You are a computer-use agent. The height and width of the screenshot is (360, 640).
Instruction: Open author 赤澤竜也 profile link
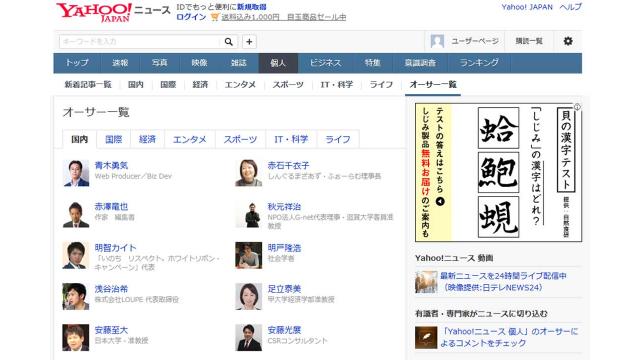(x=111, y=207)
